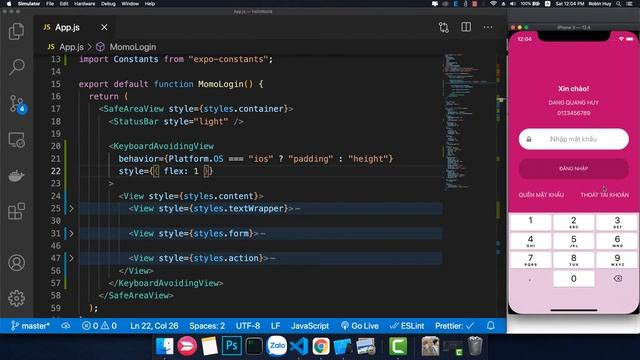This screenshot has height=360, width=640.
Task: Open the Simulator app menu
Action: click(x=29, y=4)
